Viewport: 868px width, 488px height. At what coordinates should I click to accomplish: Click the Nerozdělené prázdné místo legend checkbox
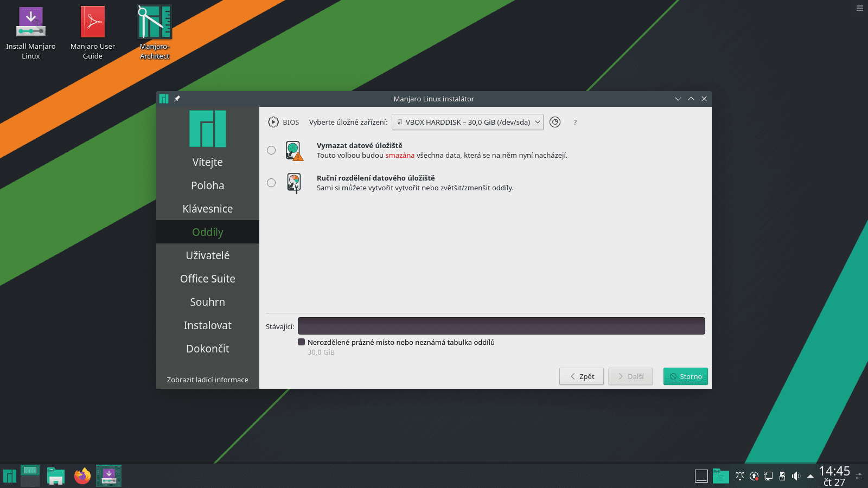(302, 342)
